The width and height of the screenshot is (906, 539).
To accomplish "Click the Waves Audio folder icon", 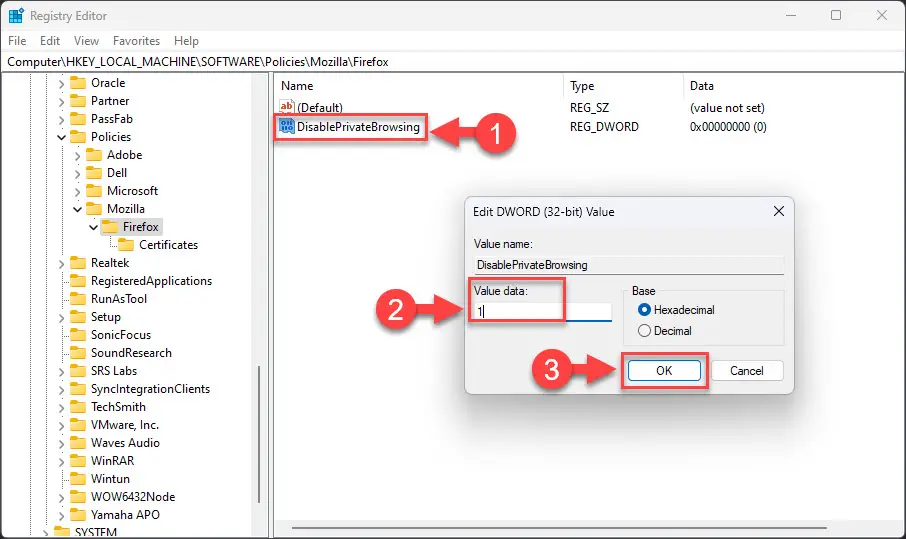I will 78,443.
